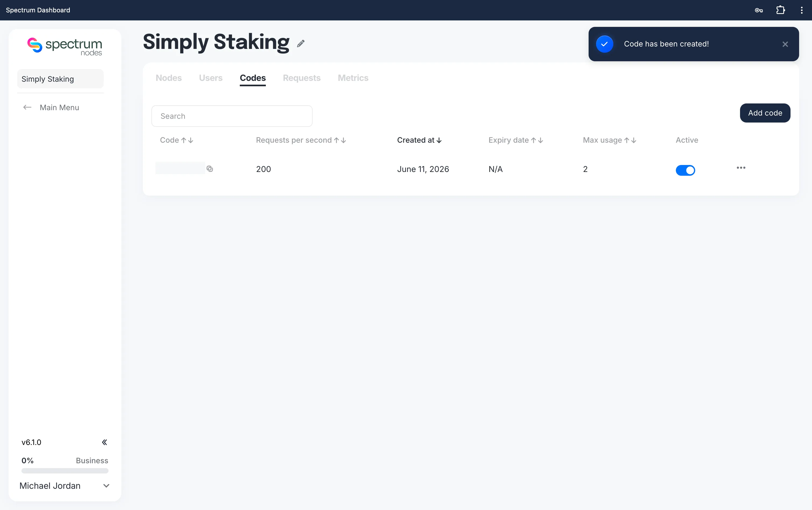Open the browser three-dot menu
The width and height of the screenshot is (812, 510).
click(x=802, y=10)
